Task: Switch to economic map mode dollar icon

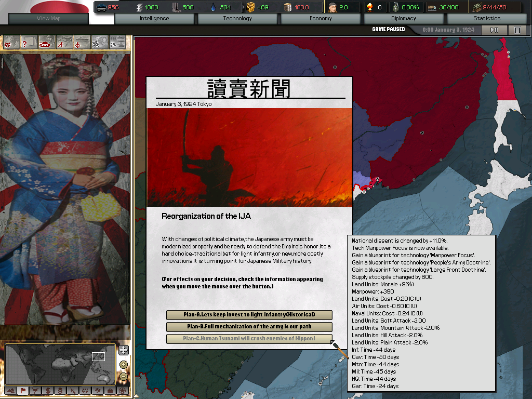Action: pyautogui.click(x=48, y=390)
